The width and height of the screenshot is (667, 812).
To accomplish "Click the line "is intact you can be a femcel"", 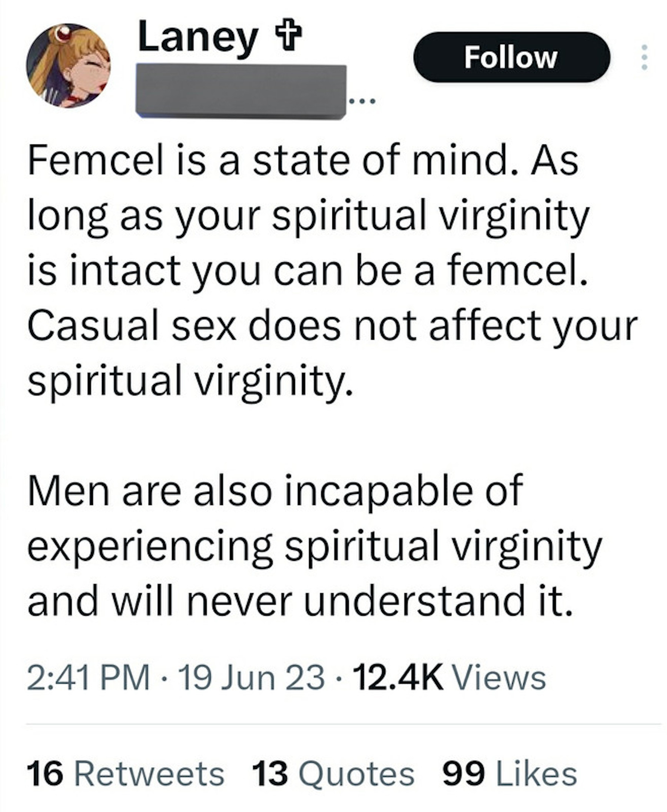I will [x=307, y=271].
